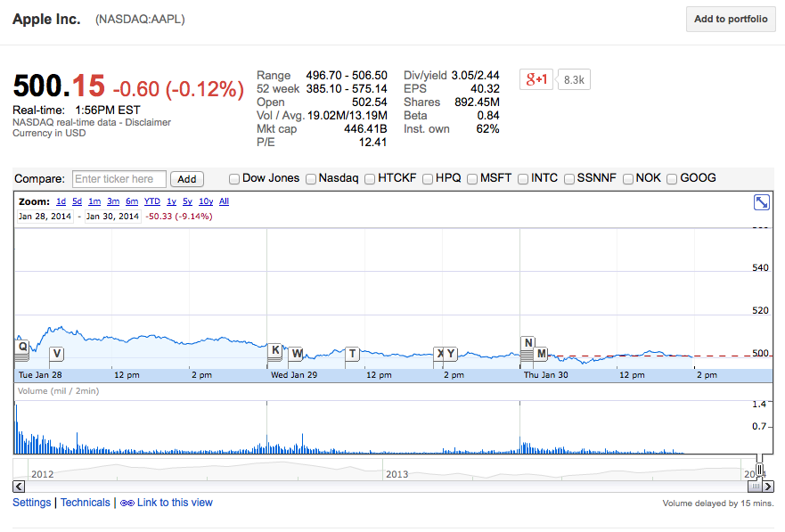Open news marker N on chart
Image resolution: width=785 pixels, height=532 pixels.
coord(528,343)
